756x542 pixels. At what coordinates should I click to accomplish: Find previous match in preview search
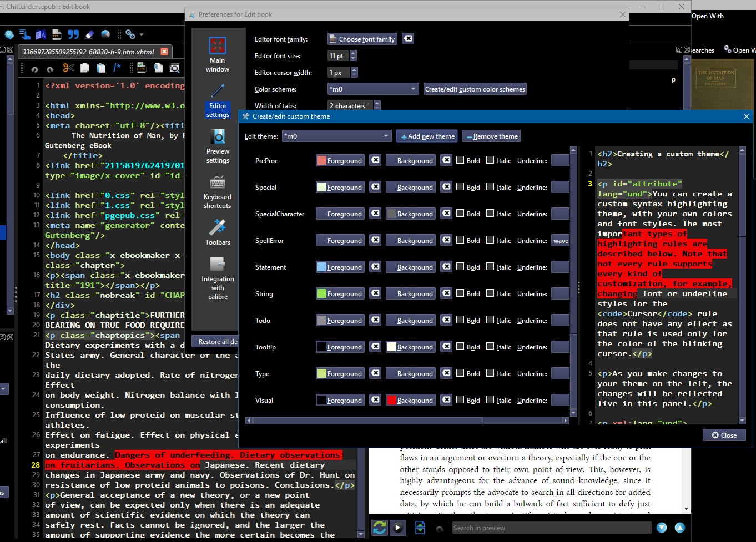(680, 528)
